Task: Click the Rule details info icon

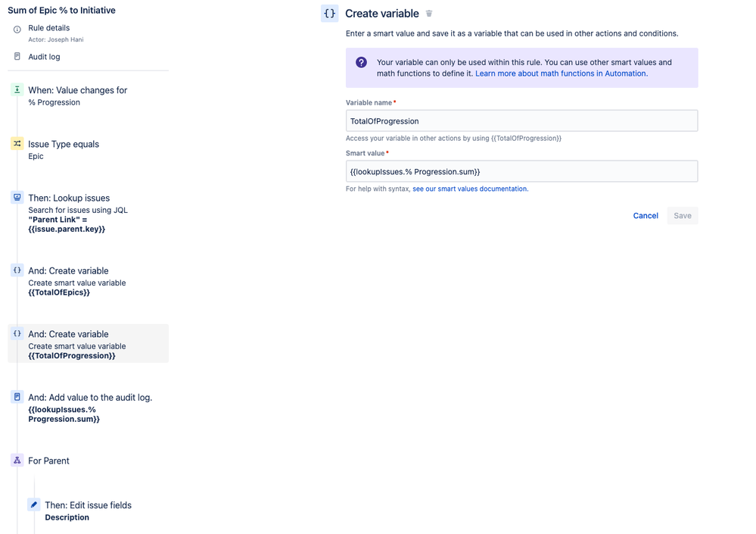Action: click(17, 30)
